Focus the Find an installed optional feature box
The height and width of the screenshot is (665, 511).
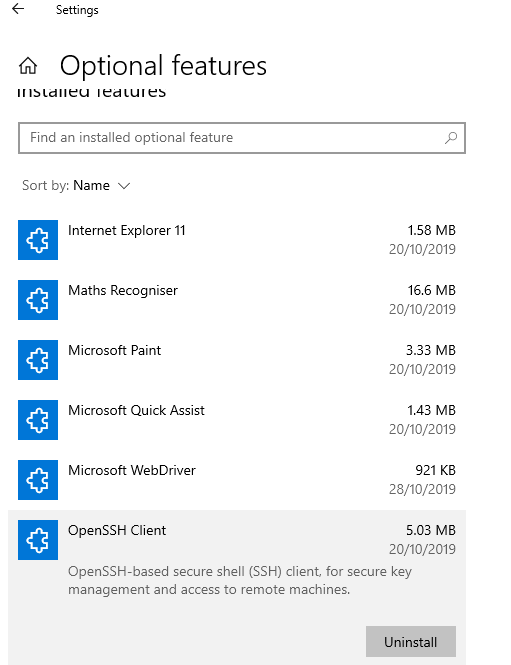click(242, 138)
